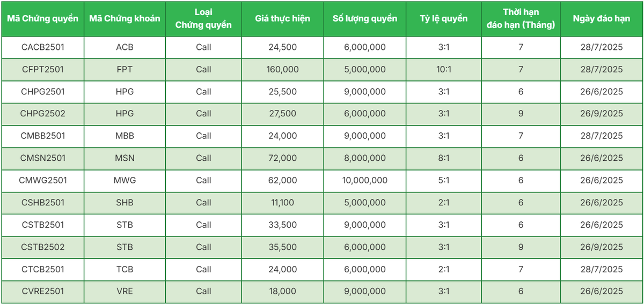Click the Ngày đáo hạn column header

coord(601,19)
